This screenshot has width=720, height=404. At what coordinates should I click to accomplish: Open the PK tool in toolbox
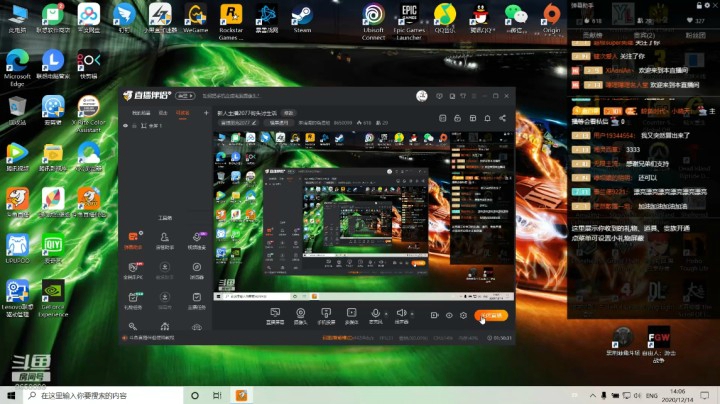pos(133,271)
